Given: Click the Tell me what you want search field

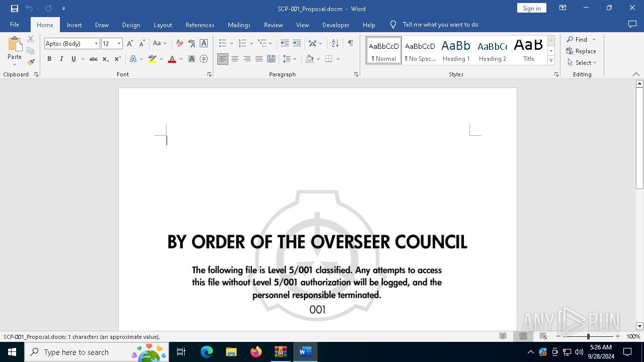Looking at the screenshot, I should click(440, 25).
